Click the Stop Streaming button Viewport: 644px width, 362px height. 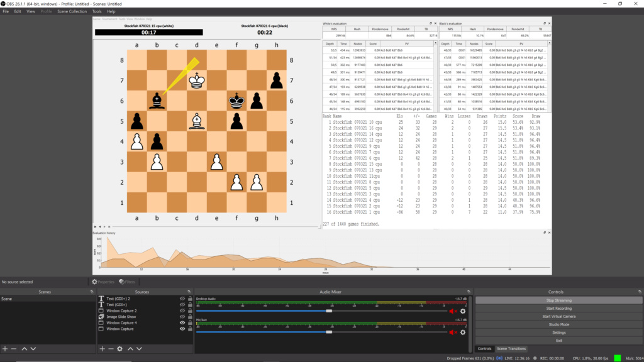click(558, 300)
